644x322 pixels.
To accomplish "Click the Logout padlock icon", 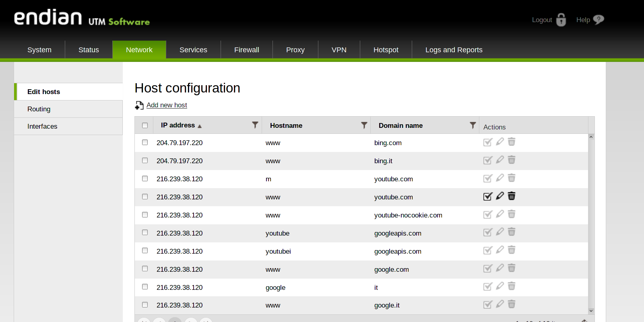I will [561, 20].
